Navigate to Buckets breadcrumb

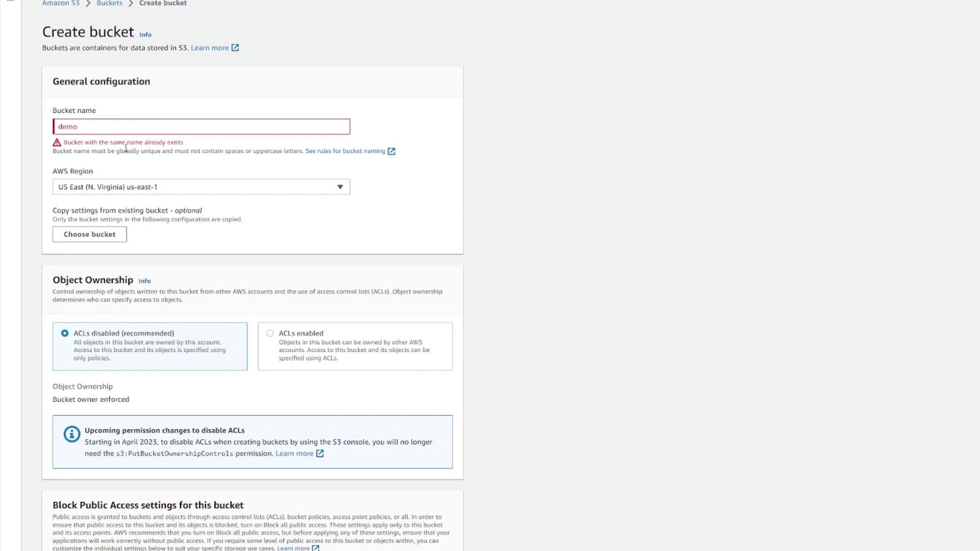tap(109, 3)
